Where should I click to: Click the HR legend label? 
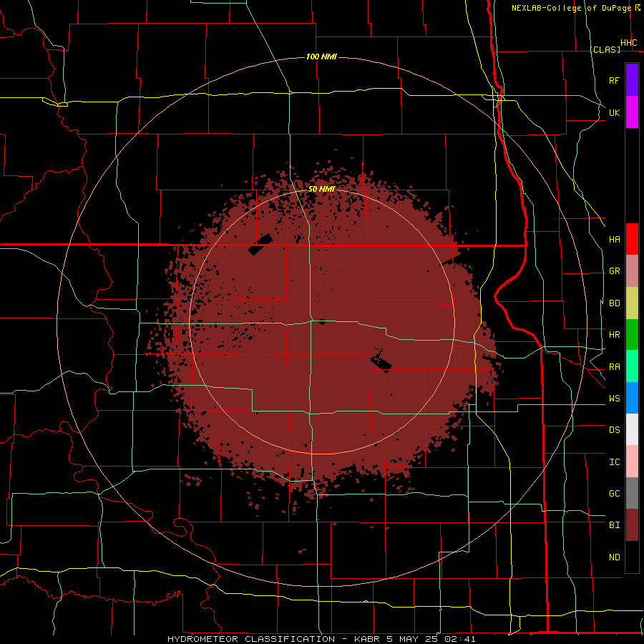(614, 335)
